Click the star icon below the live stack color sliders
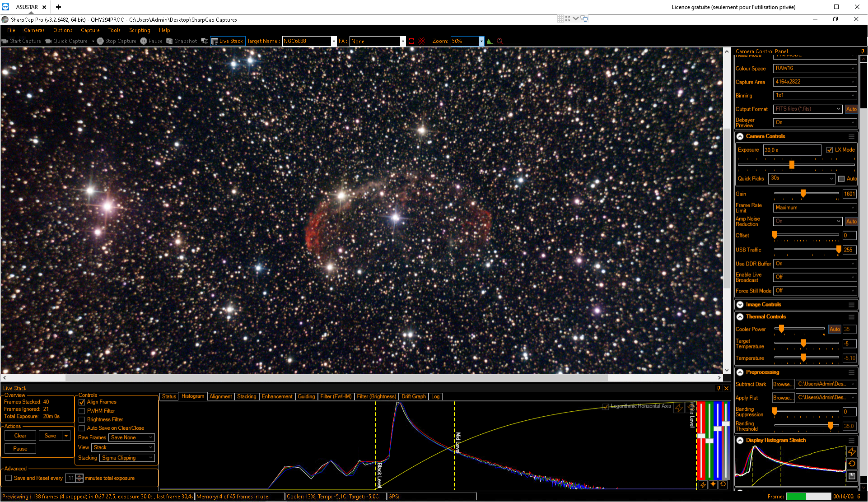This screenshot has width=868, height=502. tap(713, 484)
